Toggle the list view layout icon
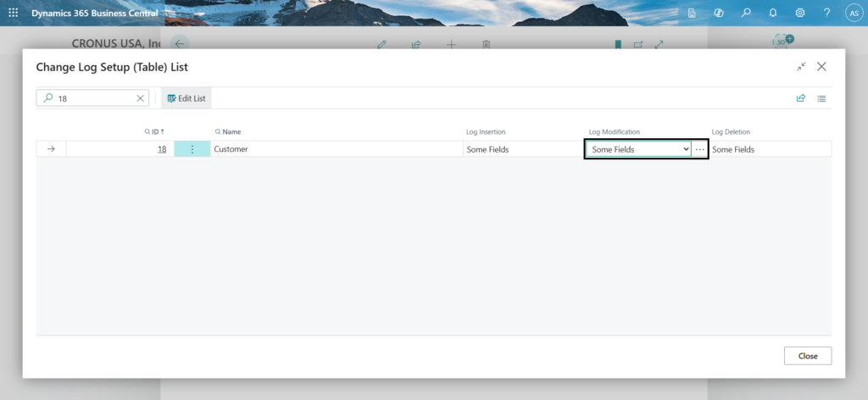 point(821,98)
